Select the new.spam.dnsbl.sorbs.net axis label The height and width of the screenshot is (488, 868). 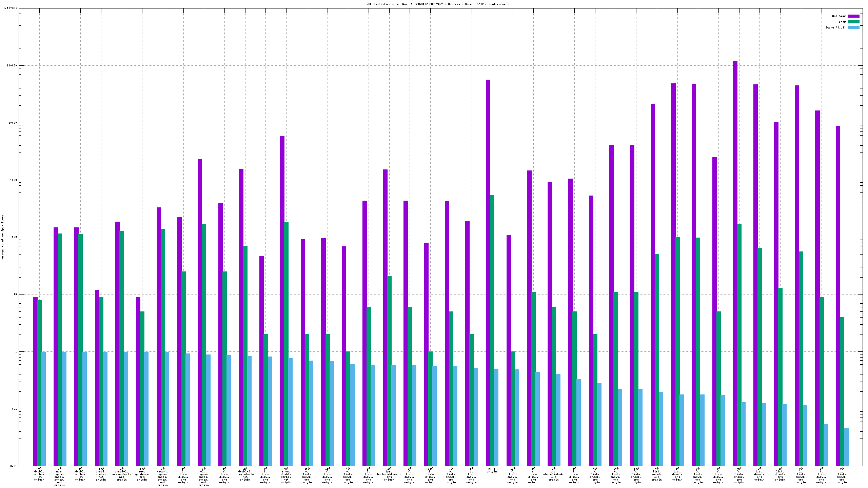coord(60,477)
